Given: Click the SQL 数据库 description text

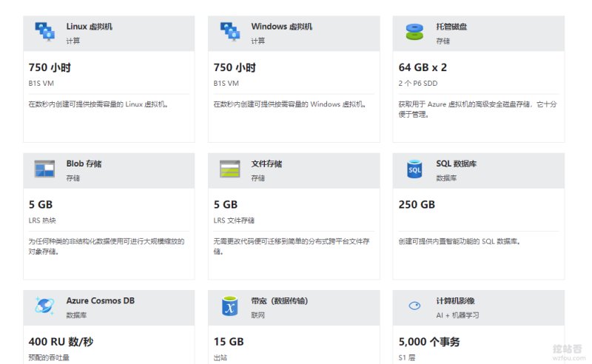Looking at the screenshot, I should 459,241.
